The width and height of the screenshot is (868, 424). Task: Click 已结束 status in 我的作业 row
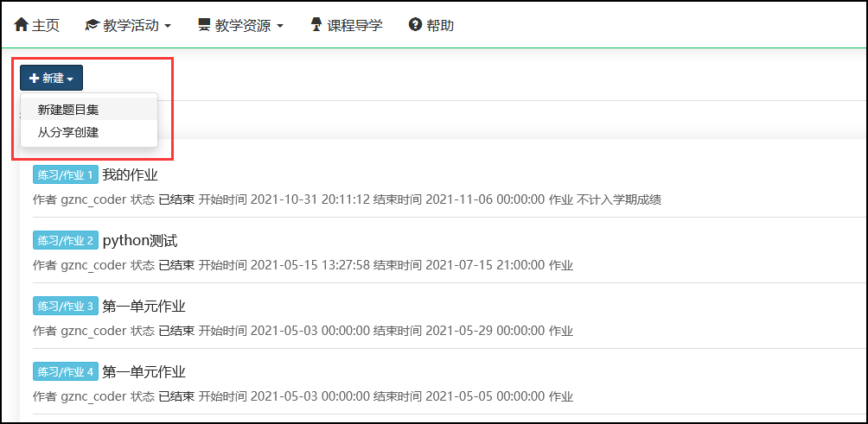tap(176, 200)
